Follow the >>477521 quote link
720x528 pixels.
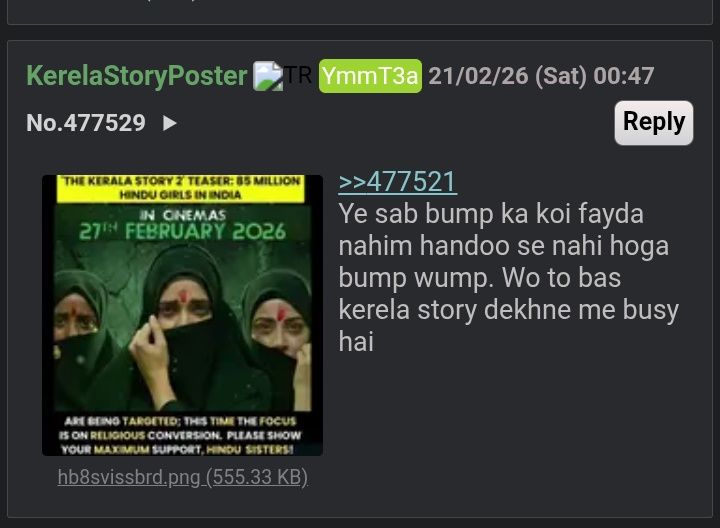[x=398, y=181]
